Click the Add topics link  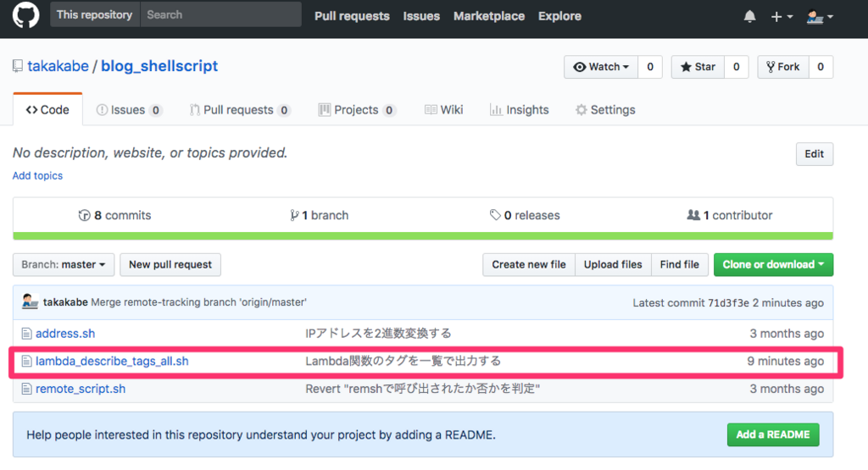tap(37, 175)
